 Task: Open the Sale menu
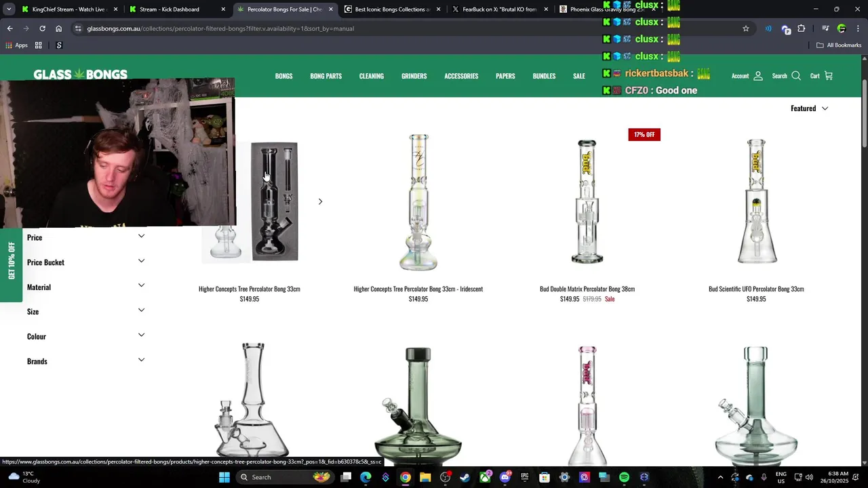tap(579, 76)
